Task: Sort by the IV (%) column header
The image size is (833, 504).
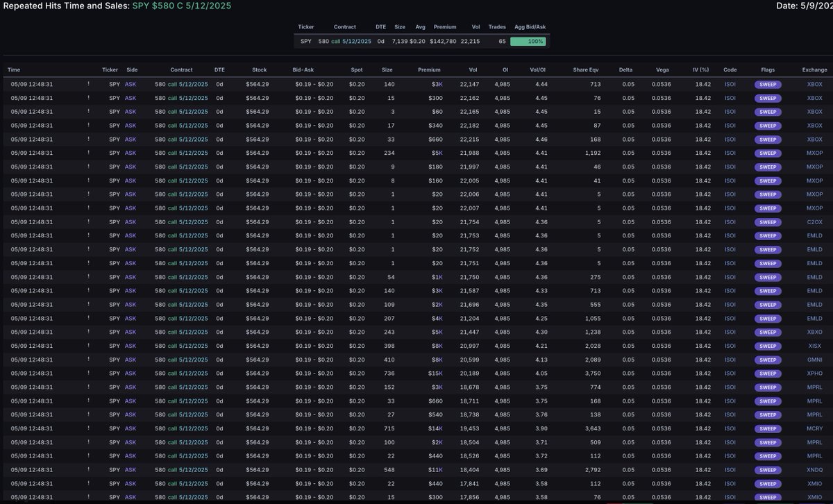Action: (700, 69)
